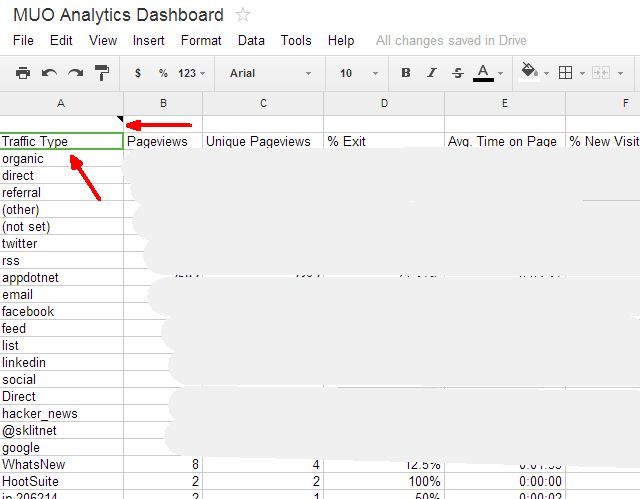Open the Edit menu
The height and width of the screenshot is (499, 640).
tap(61, 40)
